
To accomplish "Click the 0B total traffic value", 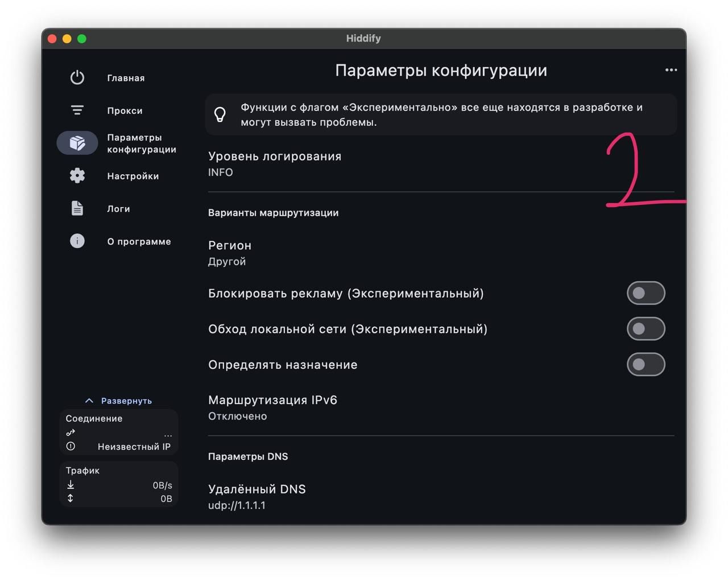I will point(166,499).
